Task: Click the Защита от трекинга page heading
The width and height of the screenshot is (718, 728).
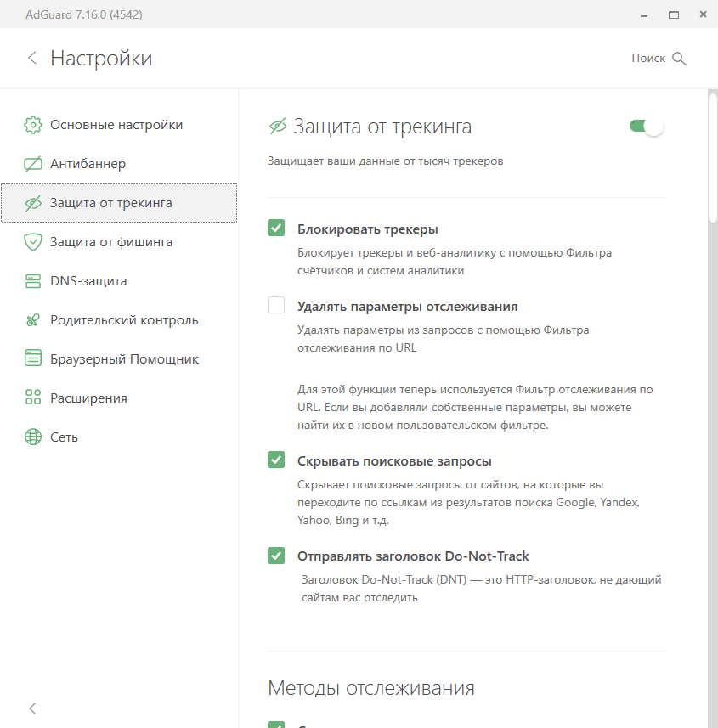Action: pos(382,127)
